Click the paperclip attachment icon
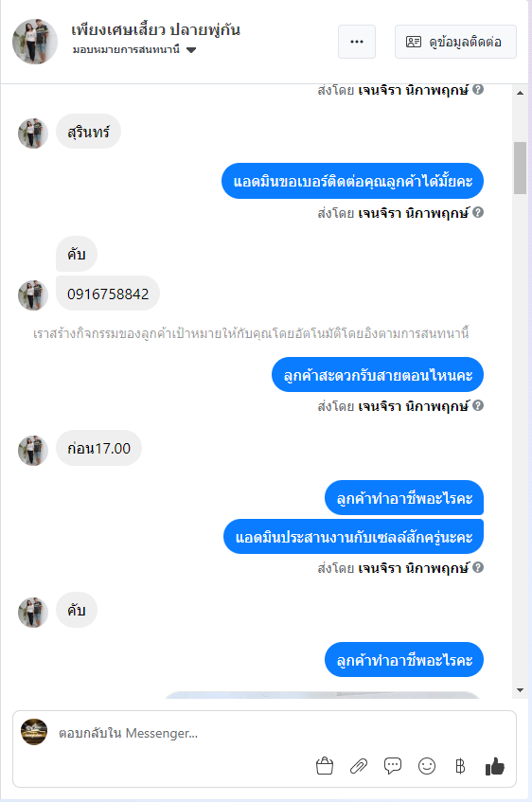This screenshot has height=802, width=532. 359,766
